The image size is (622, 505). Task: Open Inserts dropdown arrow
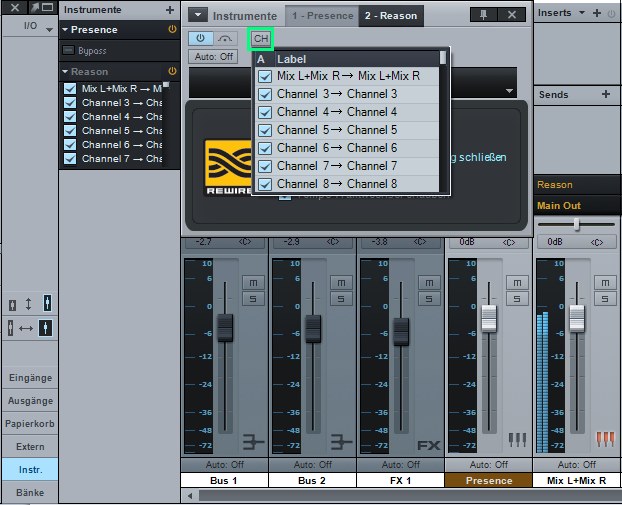coord(582,13)
